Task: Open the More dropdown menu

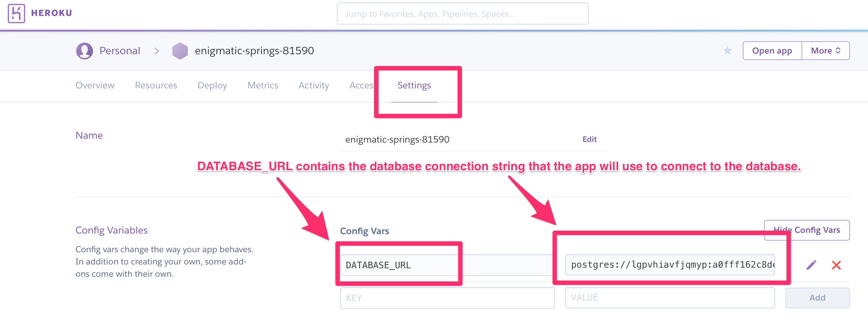Action: tap(825, 51)
